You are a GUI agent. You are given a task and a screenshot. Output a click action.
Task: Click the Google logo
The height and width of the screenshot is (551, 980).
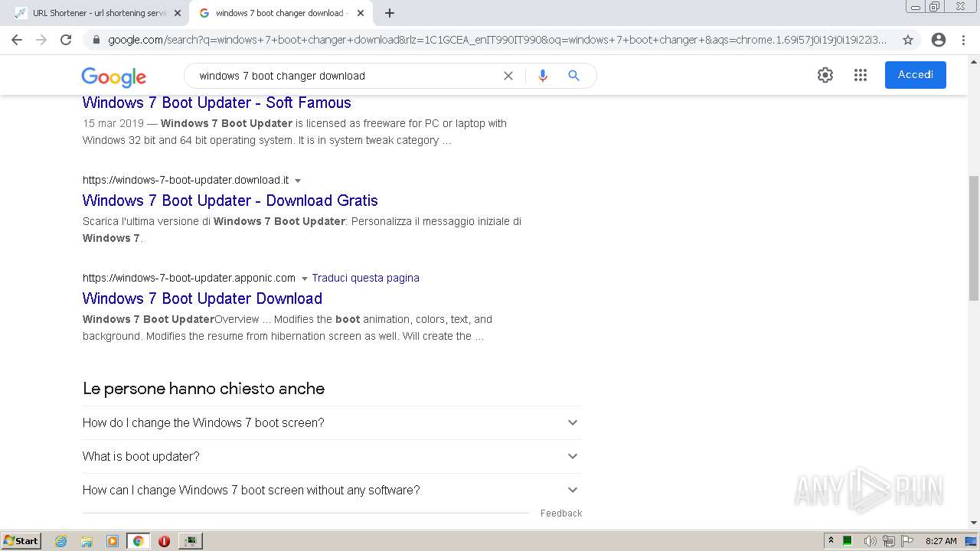pos(113,77)
